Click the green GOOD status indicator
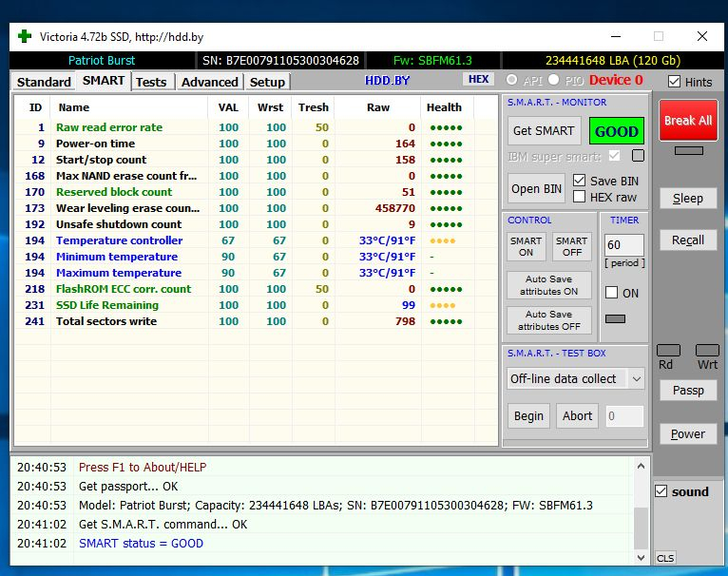The width and height of the screenshot is (728, 576). tap(616, 131)
